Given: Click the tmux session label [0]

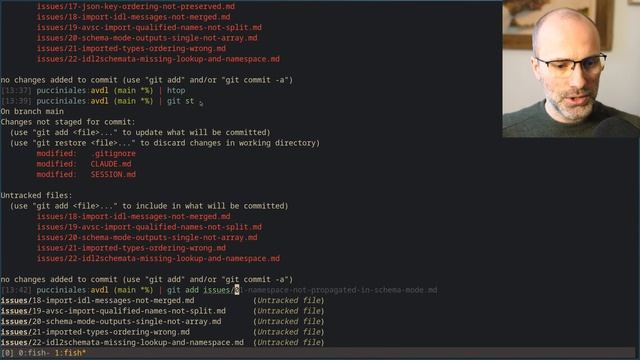Looking at the screenshot, I should (x=7, y=353).
